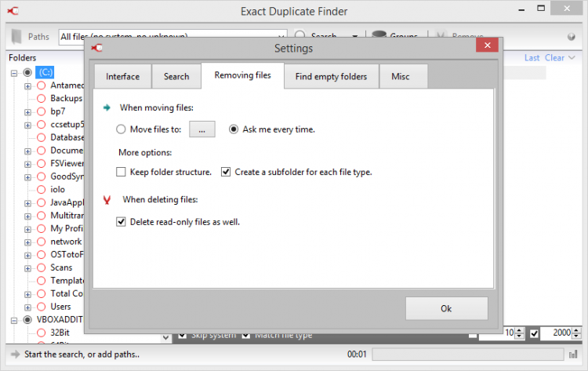Image resolution: width=588 pixels, height=371 pixels.
Task: Expand the bp7 folder node
Action: [27, 112]
